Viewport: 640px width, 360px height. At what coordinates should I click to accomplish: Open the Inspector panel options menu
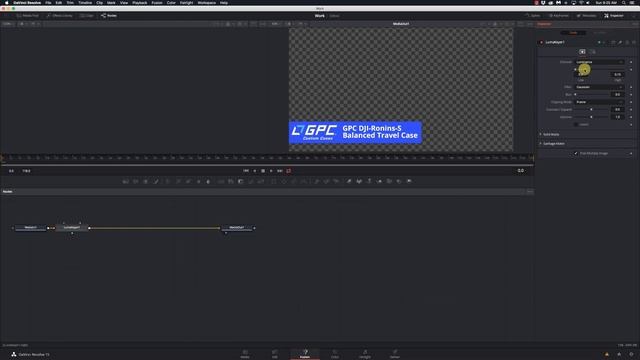[635, 24]
